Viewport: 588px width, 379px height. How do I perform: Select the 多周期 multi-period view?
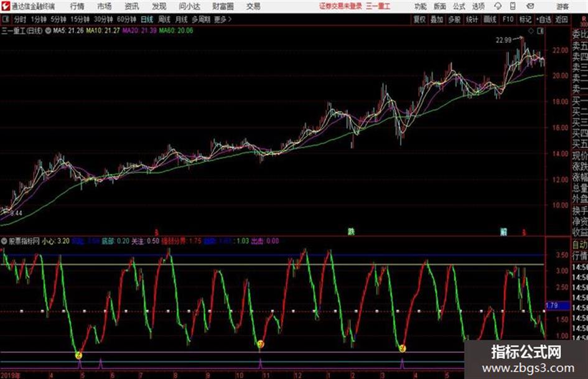pyautogui.click(x=201, y=19)
